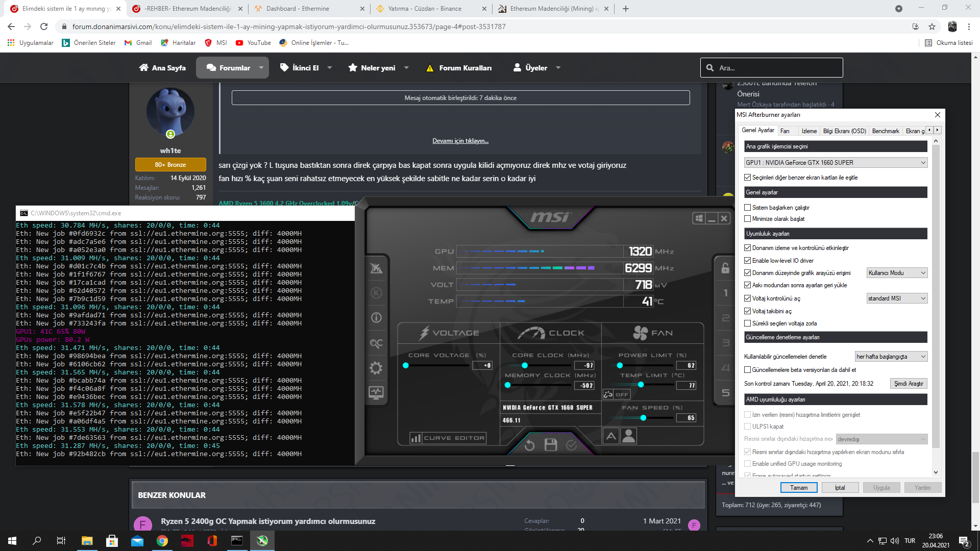Select profile slot 5 in Afterburner
The width and height of the screenshot is (980, 551).
(725, 393)
